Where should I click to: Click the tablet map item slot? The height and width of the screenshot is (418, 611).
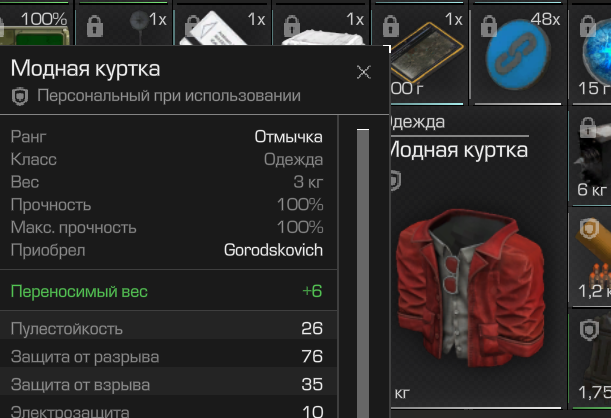click(x=428, y=55)
